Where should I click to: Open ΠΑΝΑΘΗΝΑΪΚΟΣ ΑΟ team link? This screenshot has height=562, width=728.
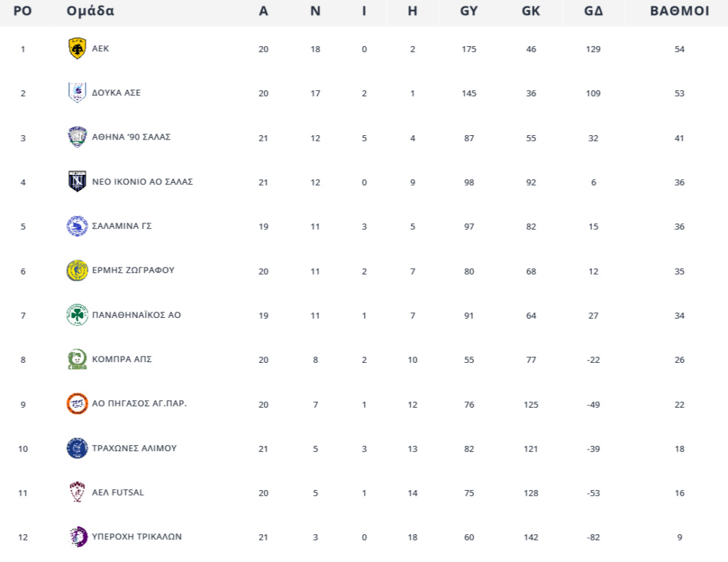[x=136, y=315]
